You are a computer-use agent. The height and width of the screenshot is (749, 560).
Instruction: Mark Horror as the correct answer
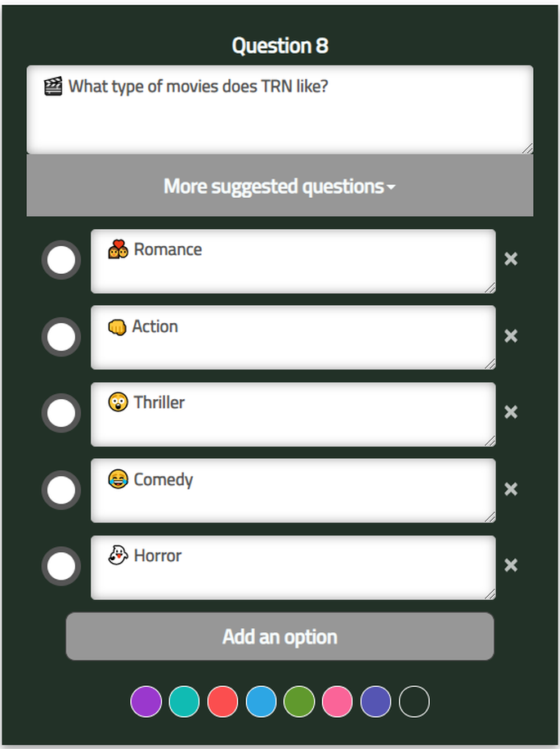point(61,566)
